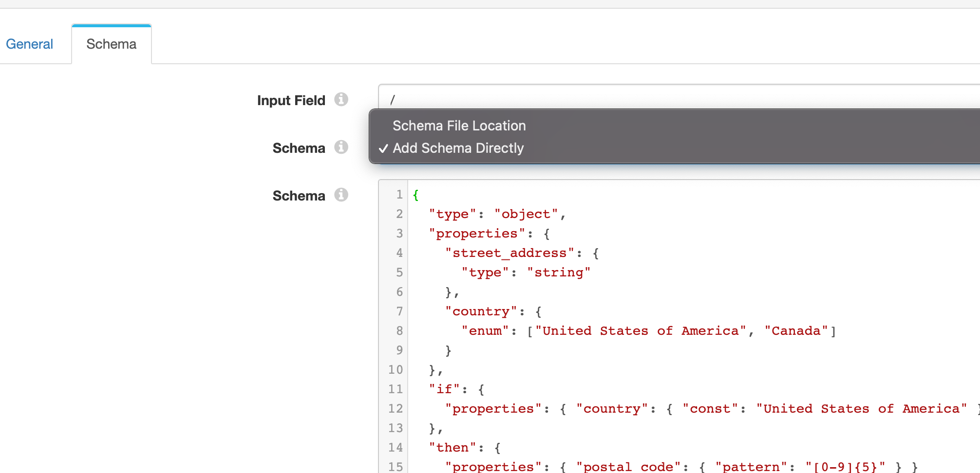The image size is (980, 473).
Task: Click "const" key on line 12
Action: coord(710,409)
